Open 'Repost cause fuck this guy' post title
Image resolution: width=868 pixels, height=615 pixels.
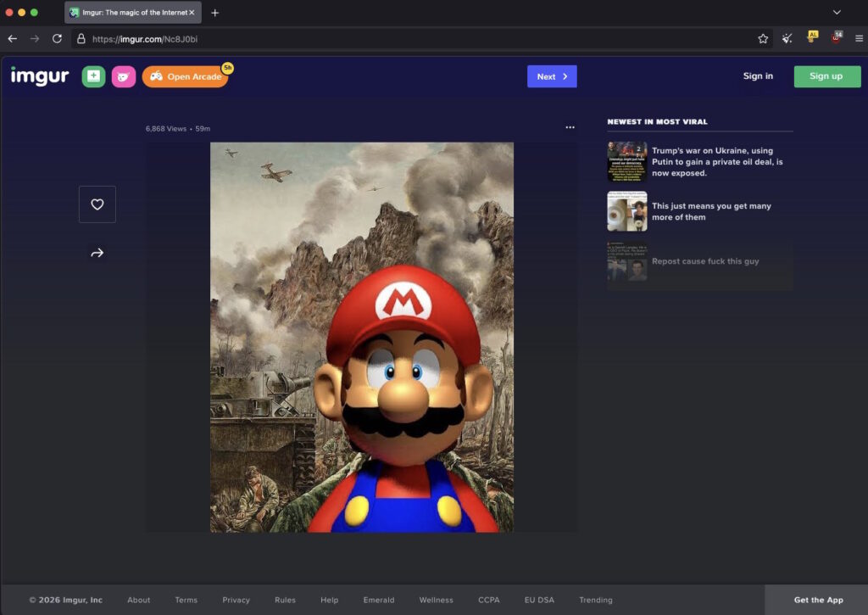click(x=705, y=261)
